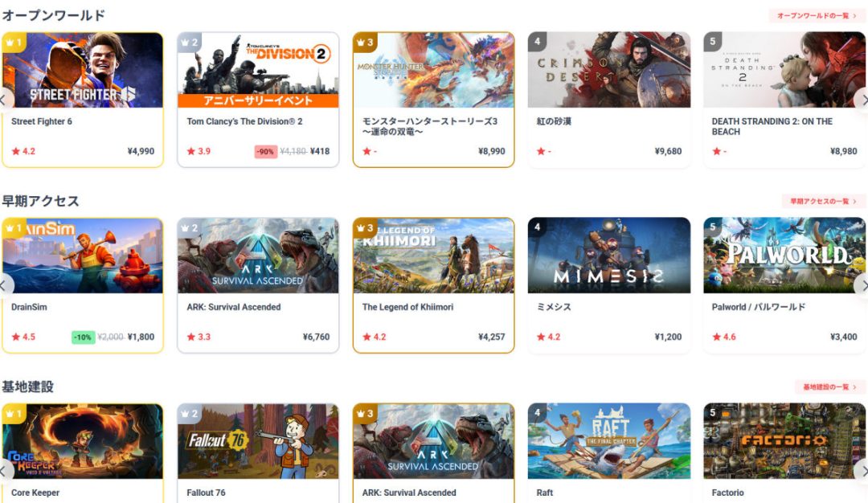Show next games in 早期アクセス carousel
This screenshot has width=868, height=503.
pos(862,285)
